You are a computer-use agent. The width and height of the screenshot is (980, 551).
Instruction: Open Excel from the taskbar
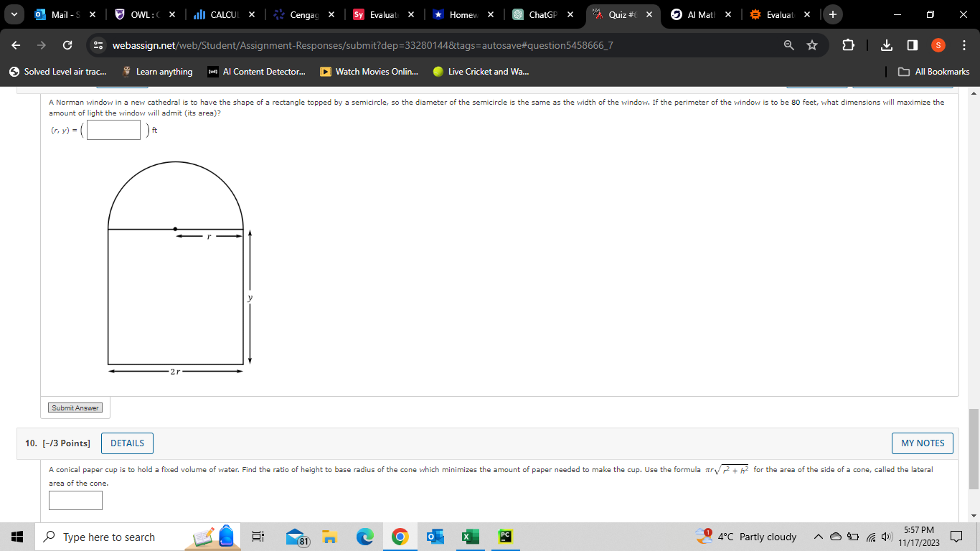pos(470,537)
